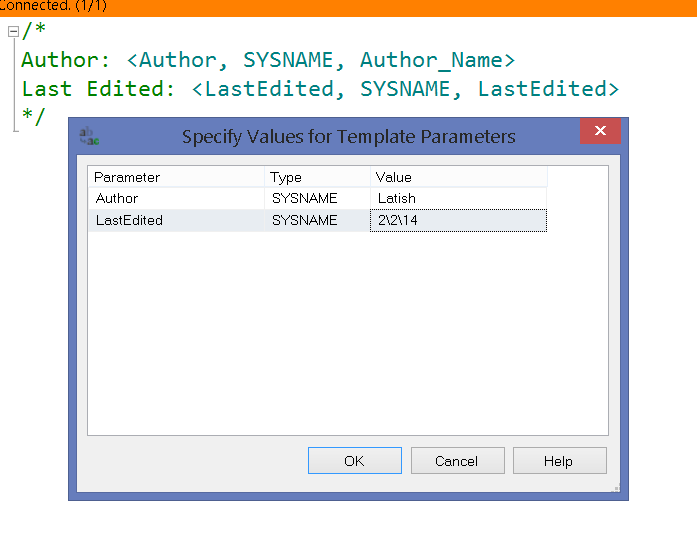Click the dialog's template parameters icon
This screenshot has width=697, height=541.
click(x=89, y=136)
